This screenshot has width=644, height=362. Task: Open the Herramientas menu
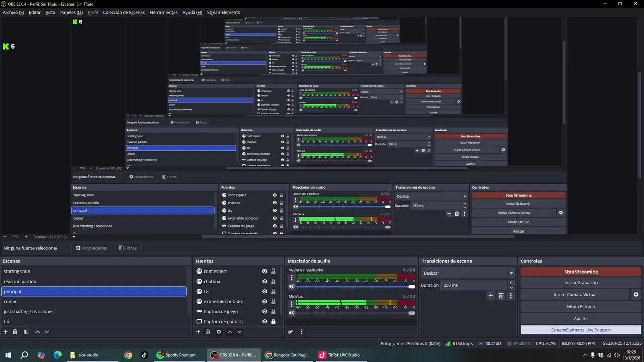[164, 12]
